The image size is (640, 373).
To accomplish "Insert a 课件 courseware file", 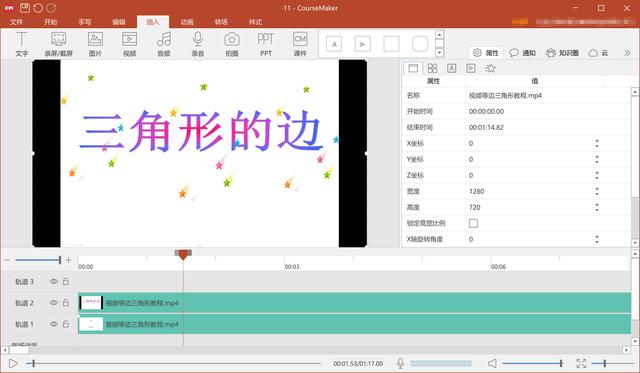I will pos(300,44).
